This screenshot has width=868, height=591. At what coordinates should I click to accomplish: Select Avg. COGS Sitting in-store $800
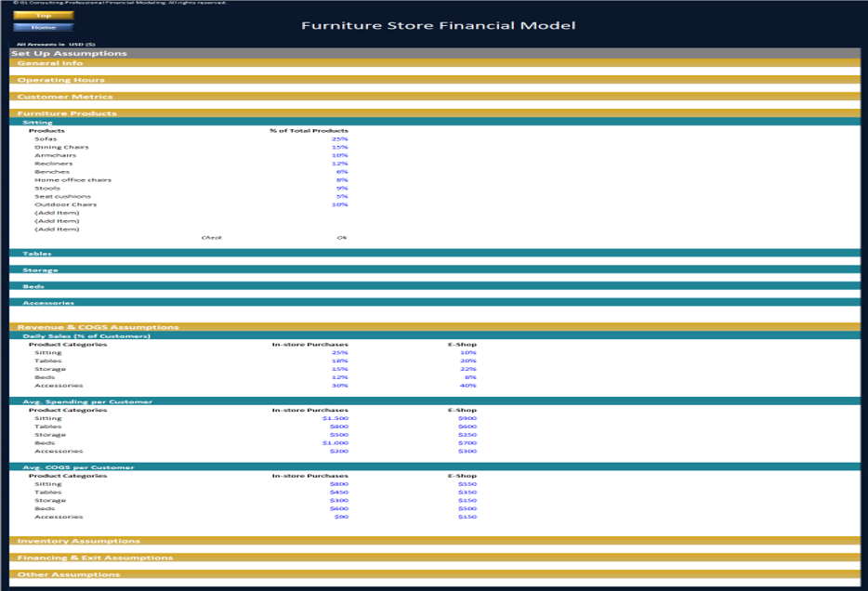click(x=339, y=484)
